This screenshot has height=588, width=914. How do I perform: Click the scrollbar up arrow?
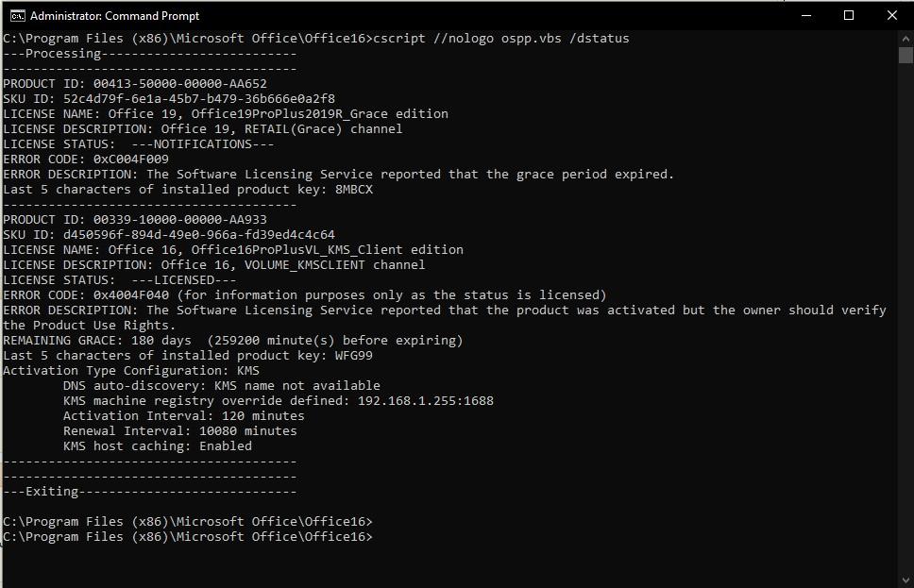(906, 39)
